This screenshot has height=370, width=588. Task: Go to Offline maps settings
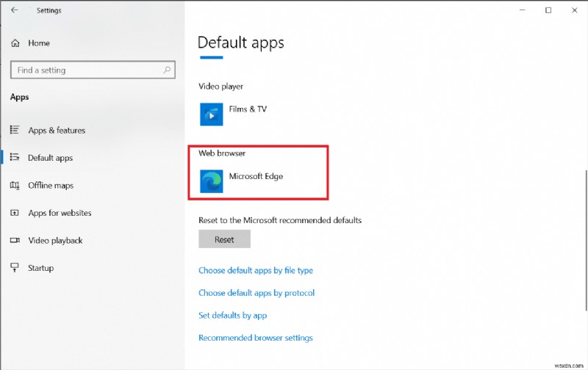point(51,186)
